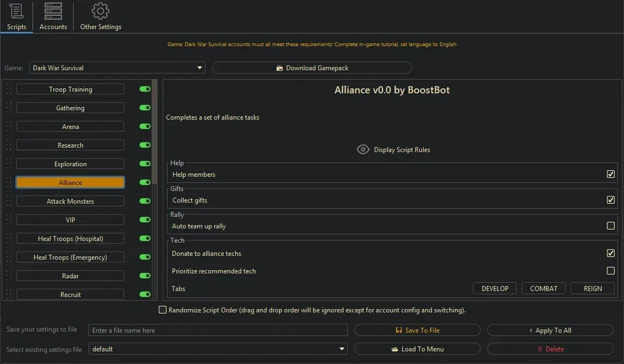This screenshot has height=364, width=624.
Task: Enable Auto team up rally checkbox
Action: tap(610, 226)
